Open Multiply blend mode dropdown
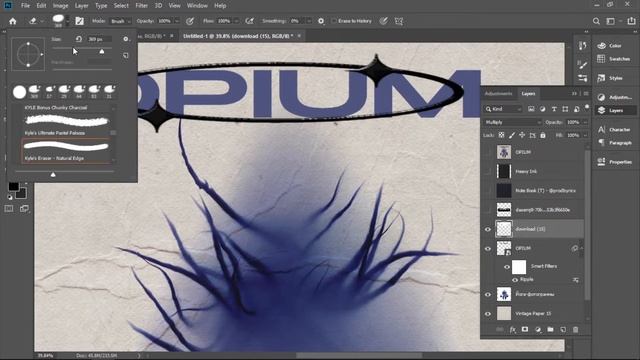 point(513,122)
